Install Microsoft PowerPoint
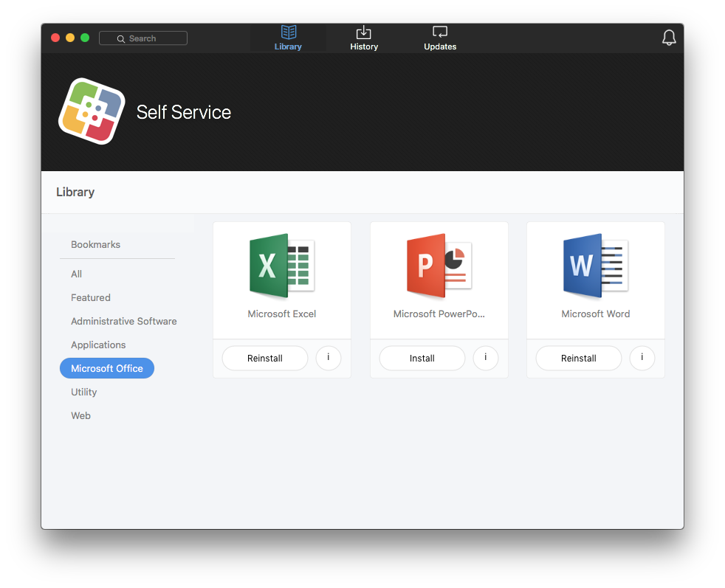This screenshot has width=725, height=588. tap(422, 359)
